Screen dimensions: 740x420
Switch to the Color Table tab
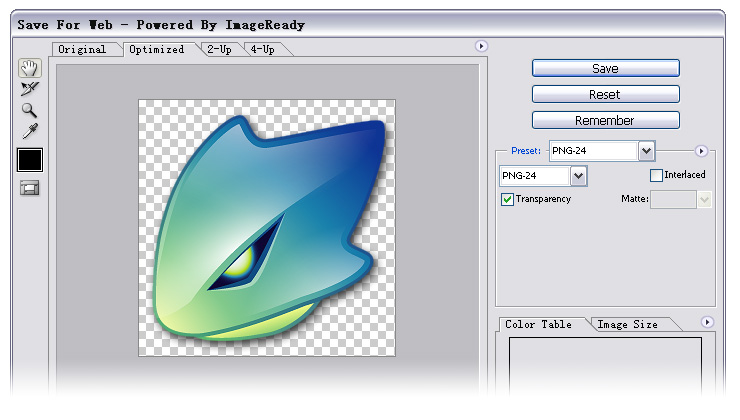pyautogui.click(x=538, y=325)
